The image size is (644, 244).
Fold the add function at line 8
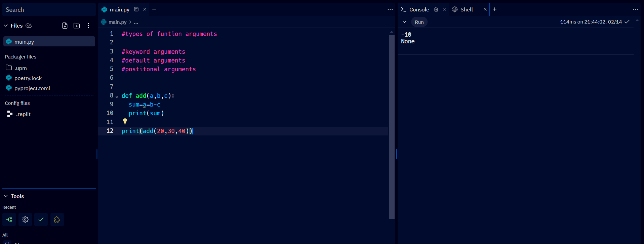pyautogui.click(x=117, y=96)
